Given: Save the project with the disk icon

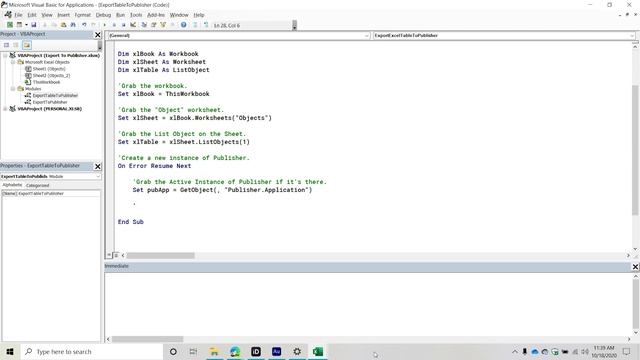Looking at the screenshot, I should [x=33, y=25].
